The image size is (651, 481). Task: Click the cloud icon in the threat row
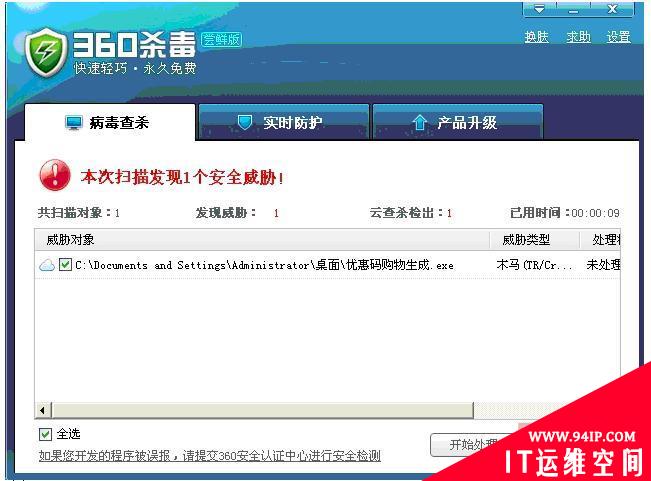(47, 265)
